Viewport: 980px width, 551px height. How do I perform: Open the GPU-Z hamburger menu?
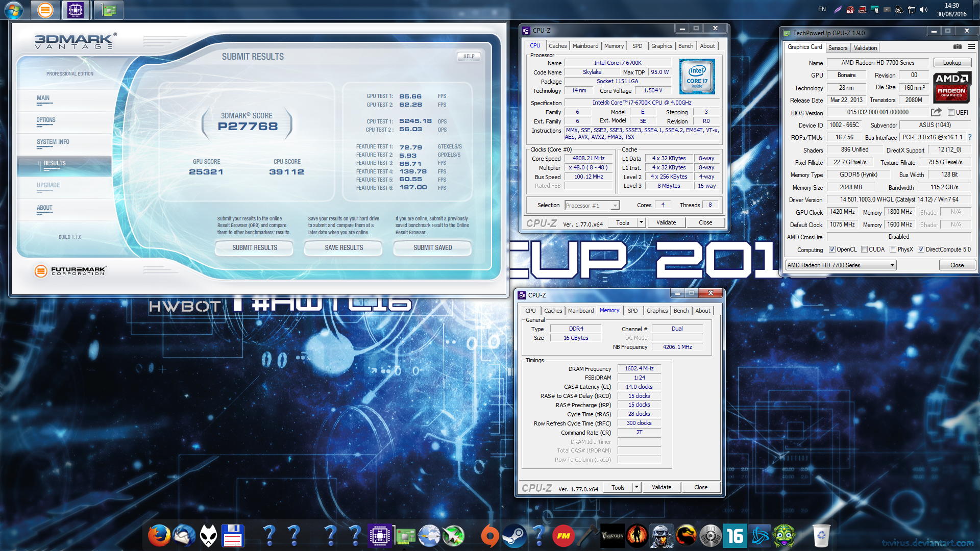971,47
